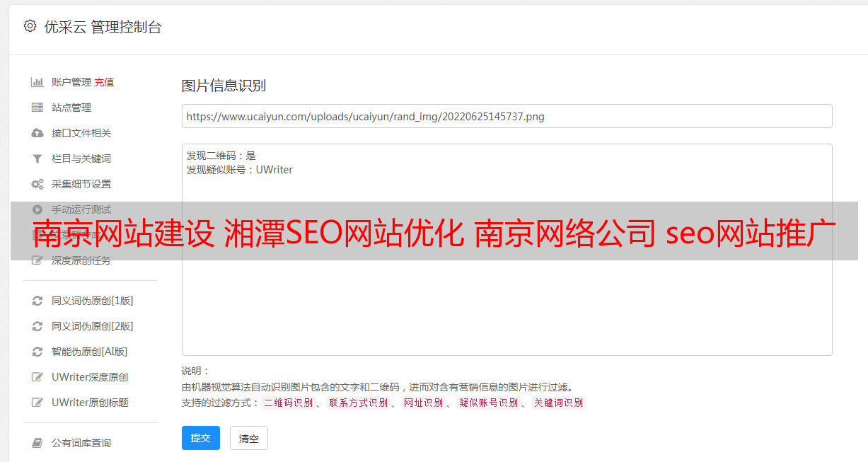The width and height of the screenshot is (868, 462).
Task: Click the blue 提交 button
Action: 201,438
